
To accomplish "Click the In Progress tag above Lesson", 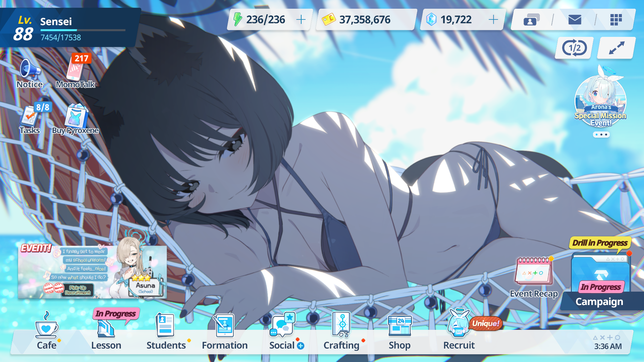I will click(x=115, y=314).
